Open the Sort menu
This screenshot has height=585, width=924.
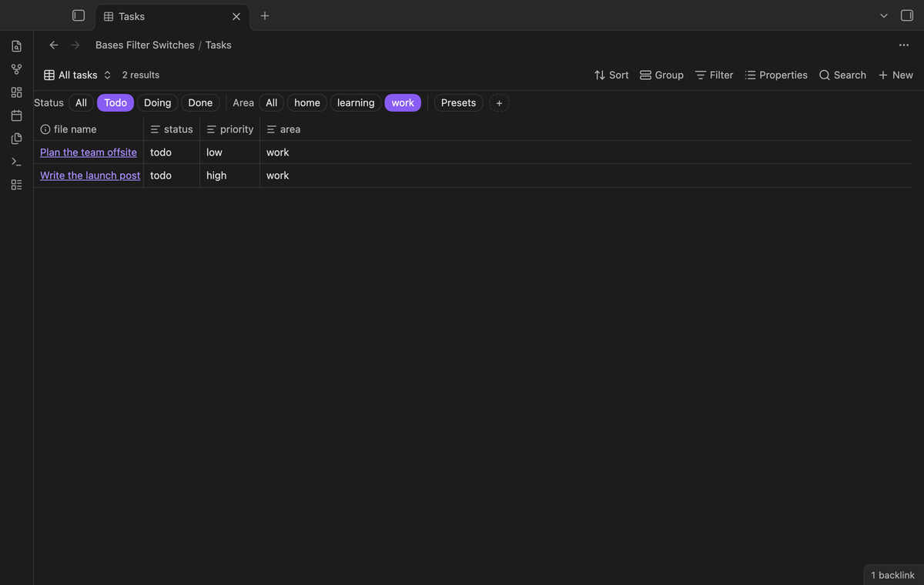(x=611, y=75)
